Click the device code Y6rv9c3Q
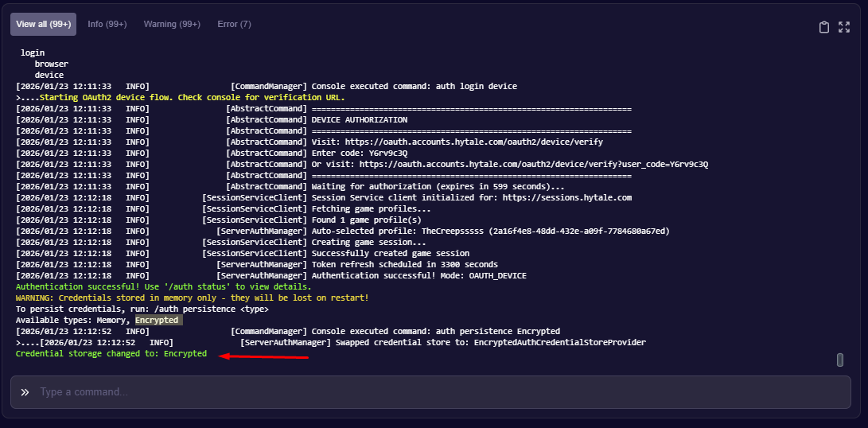 388,153
